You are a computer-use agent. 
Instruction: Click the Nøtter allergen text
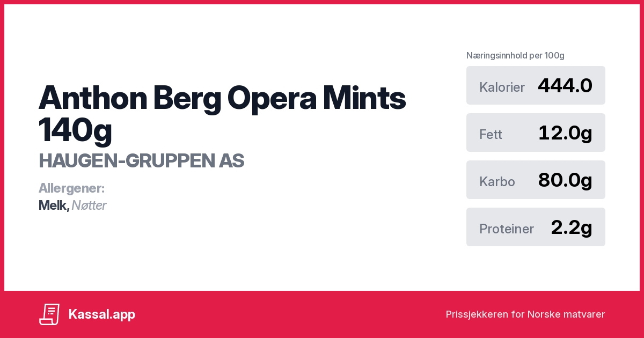tap(89, 205)
